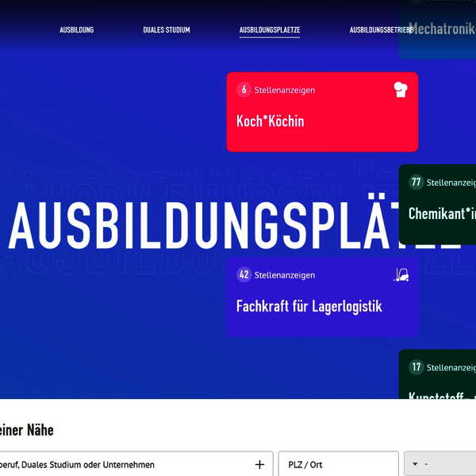Click the Duales Studium oder Unternehmen search field

(119, 464)
